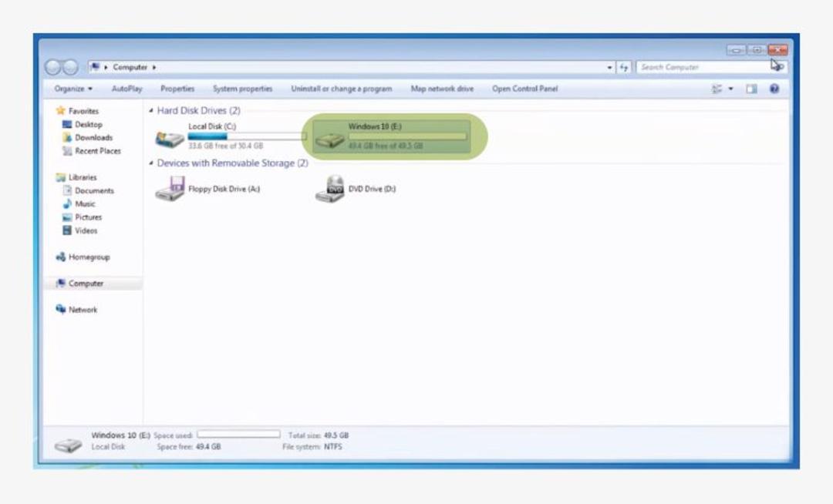Image resolution: width=833 pixels, height=504 pixels.
Task: Select the Local Disk (C:) drive icon
Action: [170, 139]
